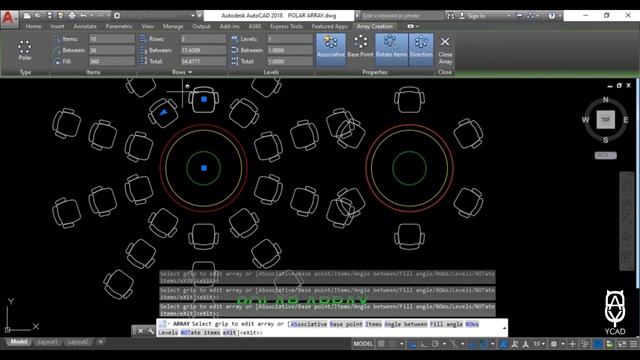Click the search keyword input box
The height and width of the screenshot is (360, 640).
point(402,16)
